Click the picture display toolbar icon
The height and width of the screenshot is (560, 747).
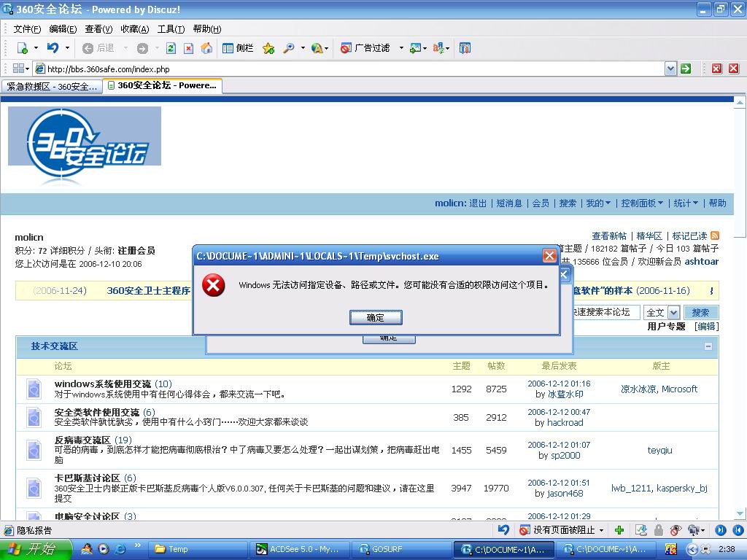(x=415, y=48)
